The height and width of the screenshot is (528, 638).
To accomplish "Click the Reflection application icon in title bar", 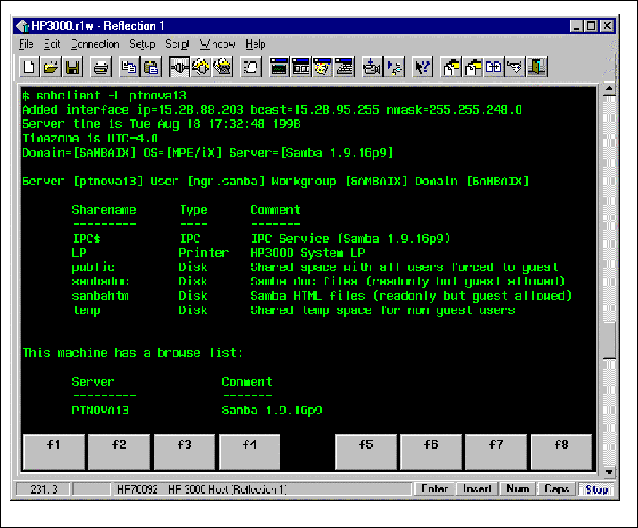I will click(22, 26).
